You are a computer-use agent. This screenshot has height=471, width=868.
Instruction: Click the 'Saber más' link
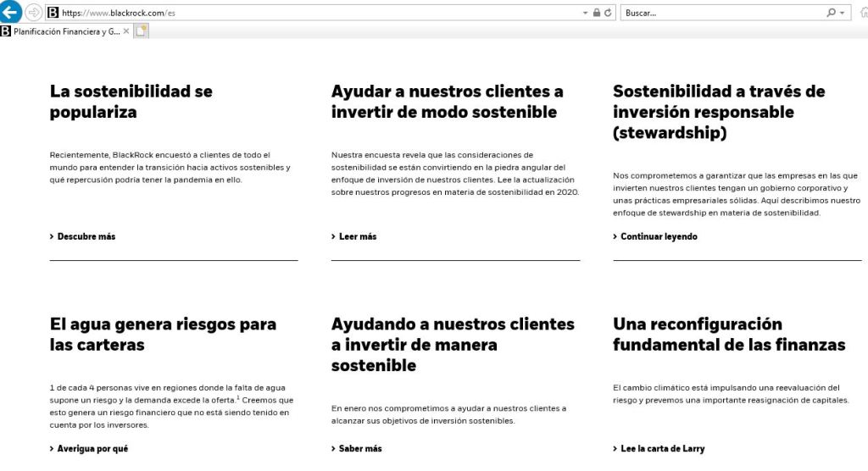point(359,448)
